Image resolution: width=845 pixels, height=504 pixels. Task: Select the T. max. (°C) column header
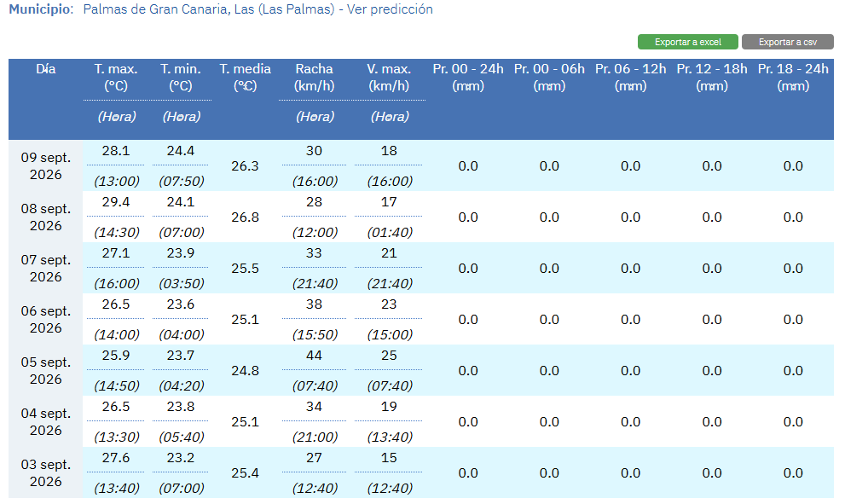click(116, 78)
